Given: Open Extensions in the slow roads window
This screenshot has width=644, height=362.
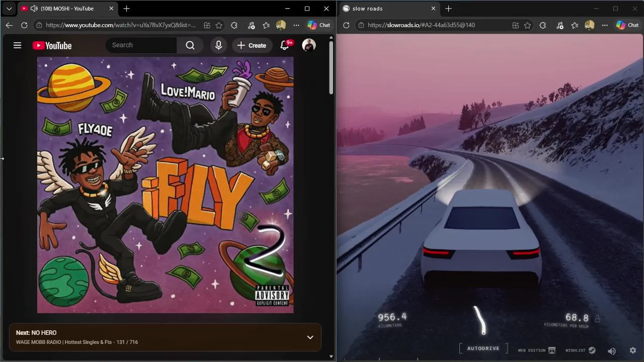Looking at the screenshot, I should coord(542,25).
